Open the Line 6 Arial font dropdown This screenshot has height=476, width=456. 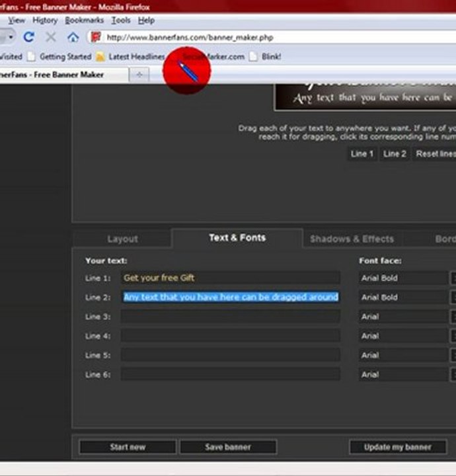[407, 375]
